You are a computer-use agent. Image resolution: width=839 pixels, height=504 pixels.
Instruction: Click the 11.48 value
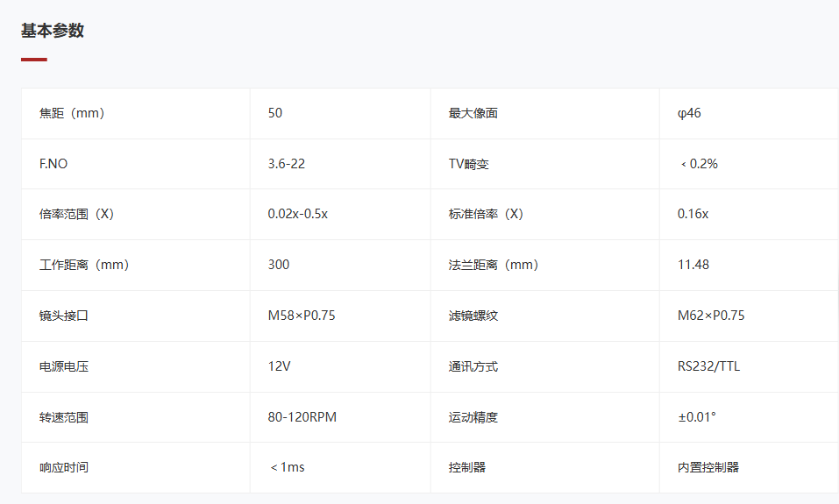tap(693, 265)
